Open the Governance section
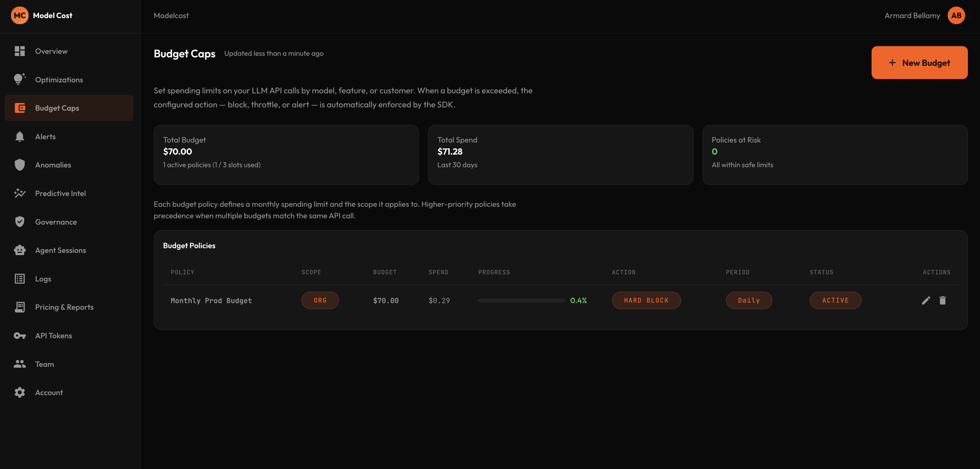The width and height of the screenshot is (980, 469). (56, 222)
